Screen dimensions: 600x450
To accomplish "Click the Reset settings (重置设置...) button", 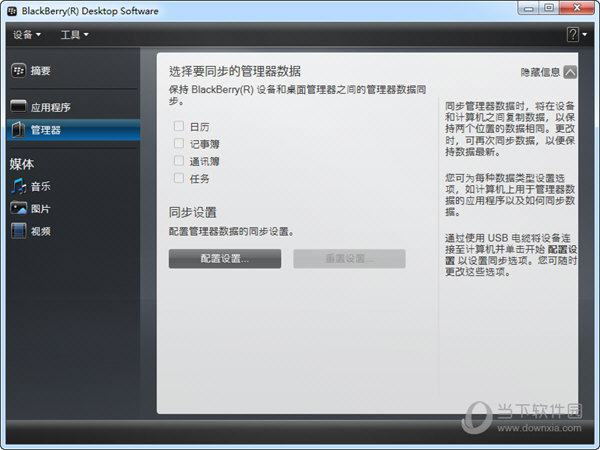I will tap(349, 259).
